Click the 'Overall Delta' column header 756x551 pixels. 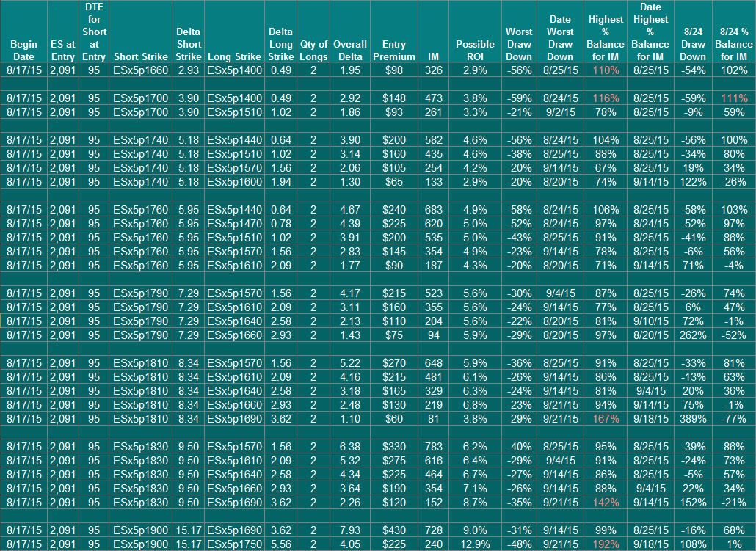[350, 32]
